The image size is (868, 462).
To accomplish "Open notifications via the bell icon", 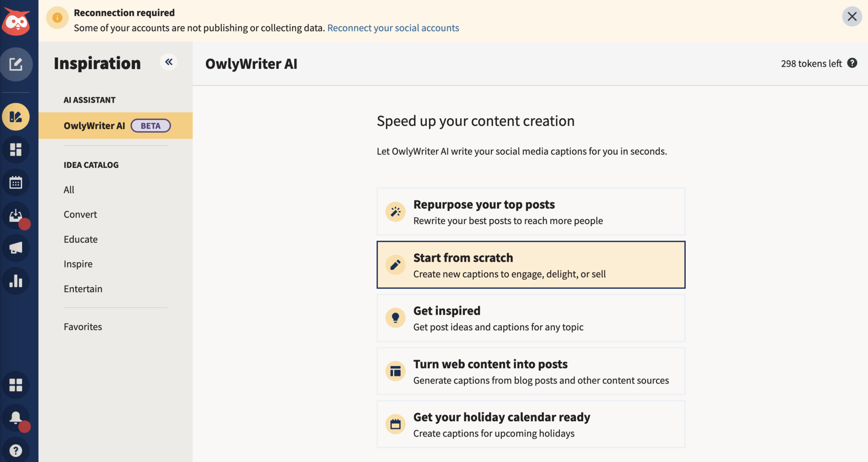I will [x=16, y=417].
